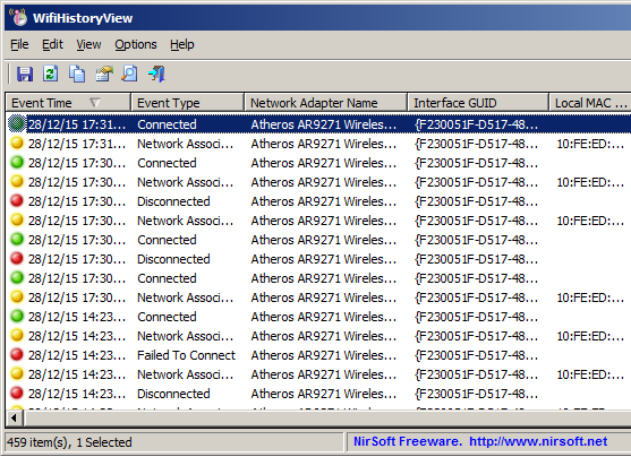Open the View menu
The image size is (631, 456).
pos(88,44)
